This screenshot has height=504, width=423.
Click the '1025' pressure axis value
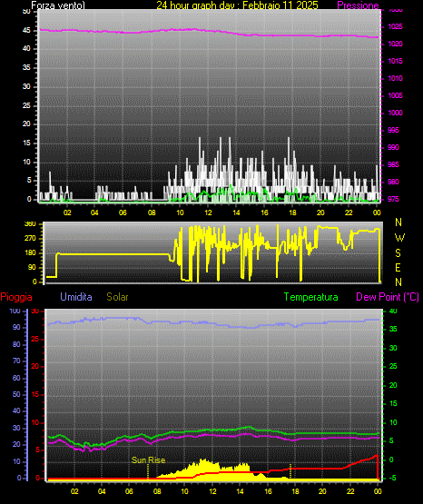395,26
